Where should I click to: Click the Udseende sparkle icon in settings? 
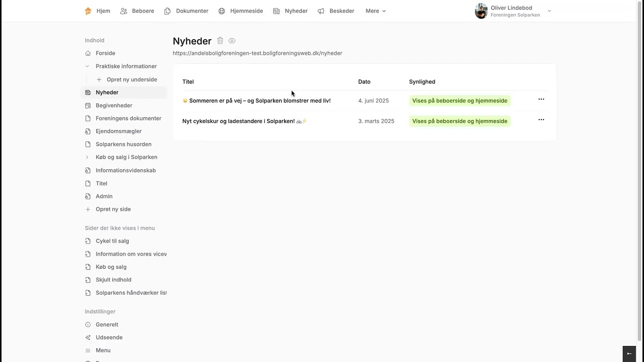click(x=88, y=337)
